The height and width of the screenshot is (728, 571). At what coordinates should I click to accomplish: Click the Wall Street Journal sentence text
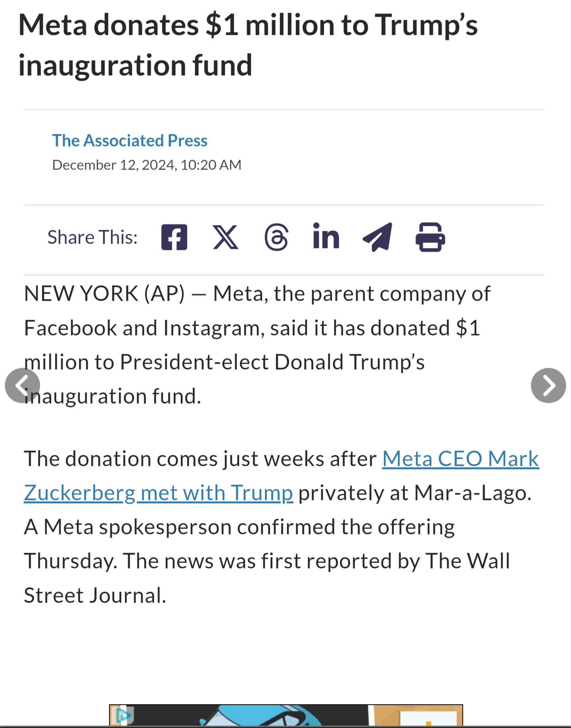pyautogui.click(x=267, y=578)
